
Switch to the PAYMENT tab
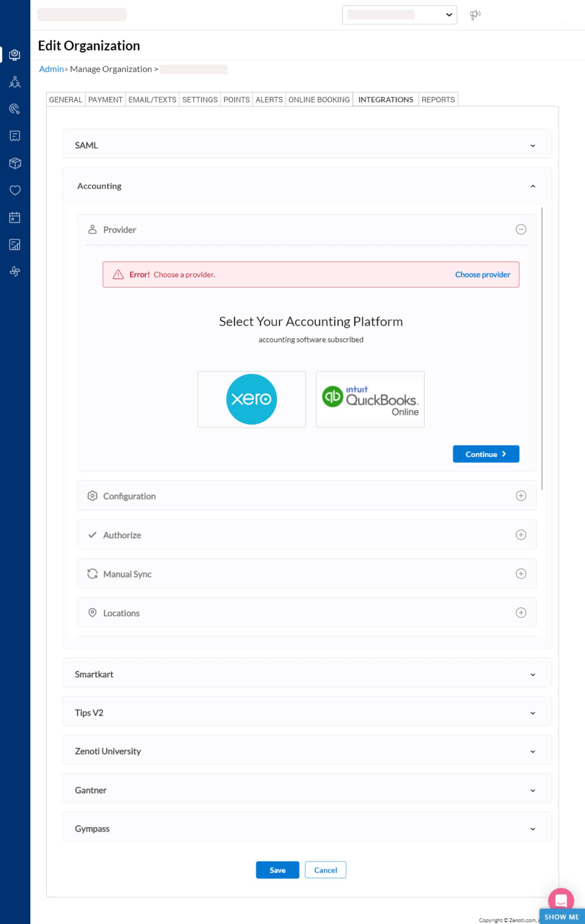click(105, 99)
